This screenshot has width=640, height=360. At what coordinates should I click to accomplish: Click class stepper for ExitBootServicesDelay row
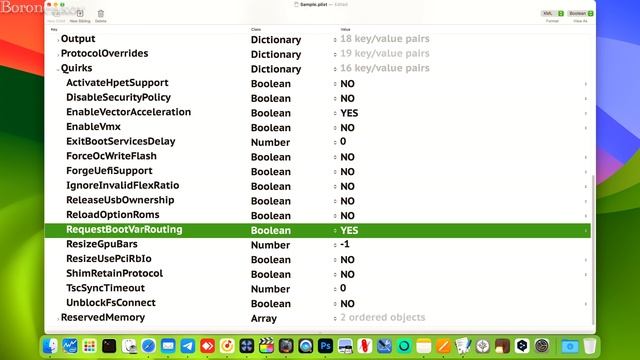click(x=335, y=142)
